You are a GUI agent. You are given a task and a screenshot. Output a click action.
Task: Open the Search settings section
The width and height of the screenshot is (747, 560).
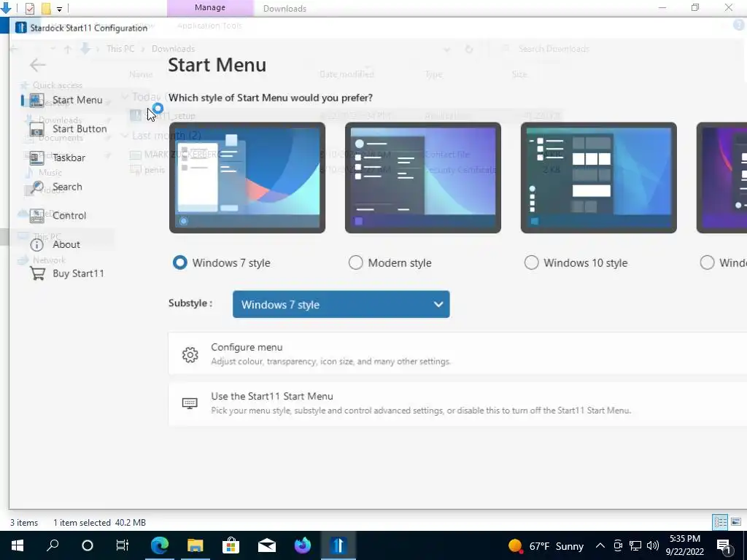56,187
